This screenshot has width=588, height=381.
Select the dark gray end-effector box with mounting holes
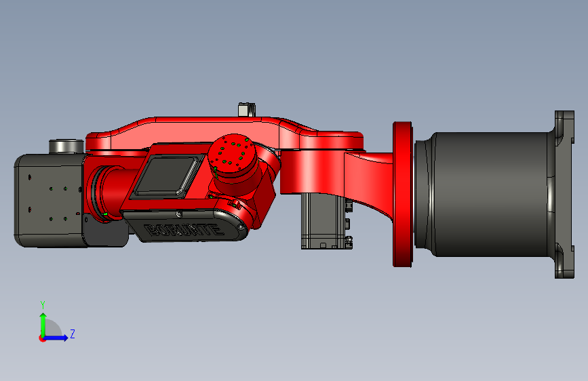click(50, 201)
